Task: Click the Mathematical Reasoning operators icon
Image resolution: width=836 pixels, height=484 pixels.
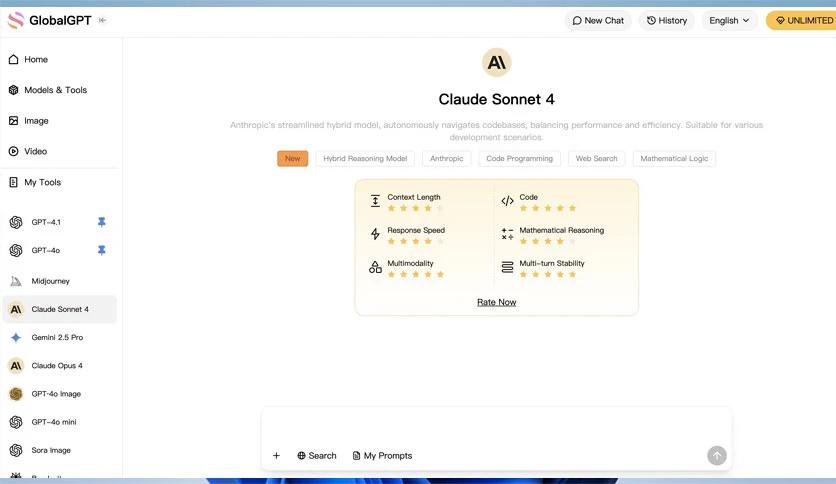Action: [x=508, y=234]
